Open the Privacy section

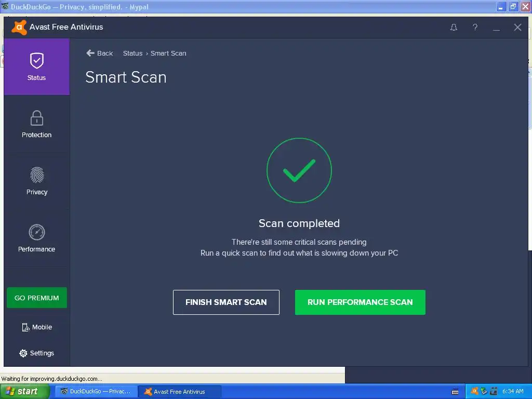point(37,181)
